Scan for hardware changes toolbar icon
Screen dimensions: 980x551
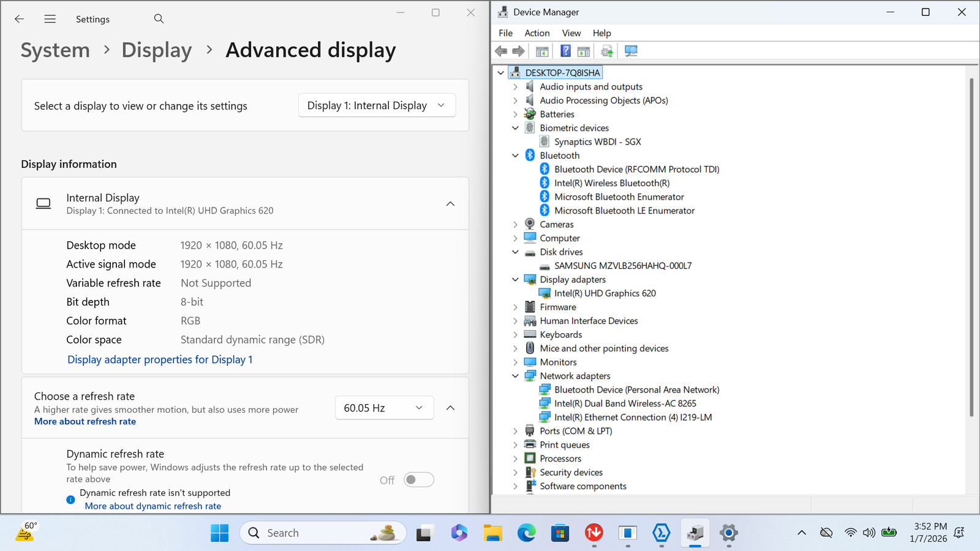pos(631,51)
